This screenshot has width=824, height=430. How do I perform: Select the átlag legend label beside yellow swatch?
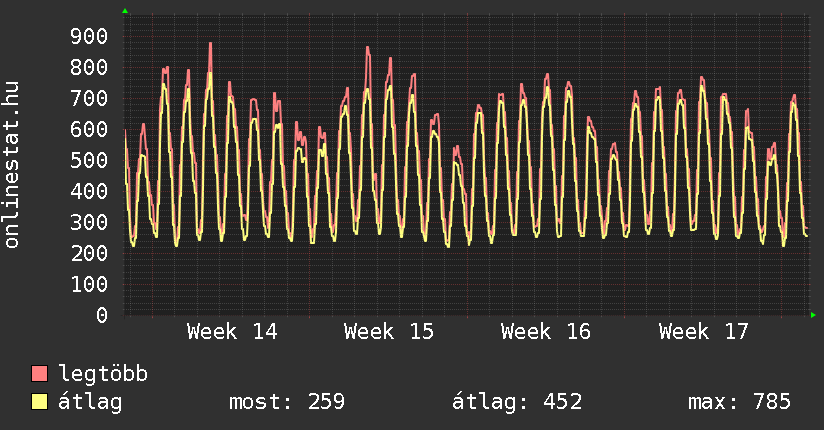[x=90, y=402]
